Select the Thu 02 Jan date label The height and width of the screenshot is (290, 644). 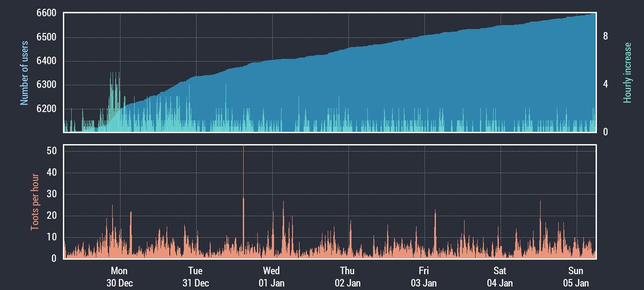(x=348, y=276)
